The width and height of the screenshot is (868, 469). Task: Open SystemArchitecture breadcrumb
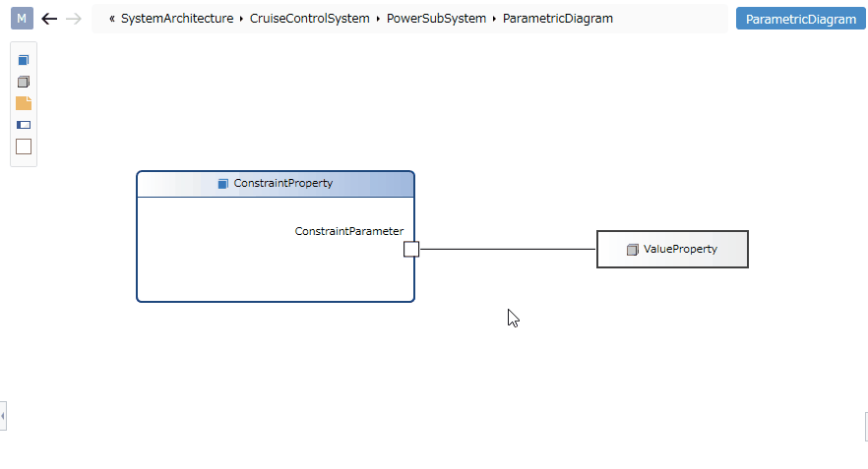coord(177,19)
